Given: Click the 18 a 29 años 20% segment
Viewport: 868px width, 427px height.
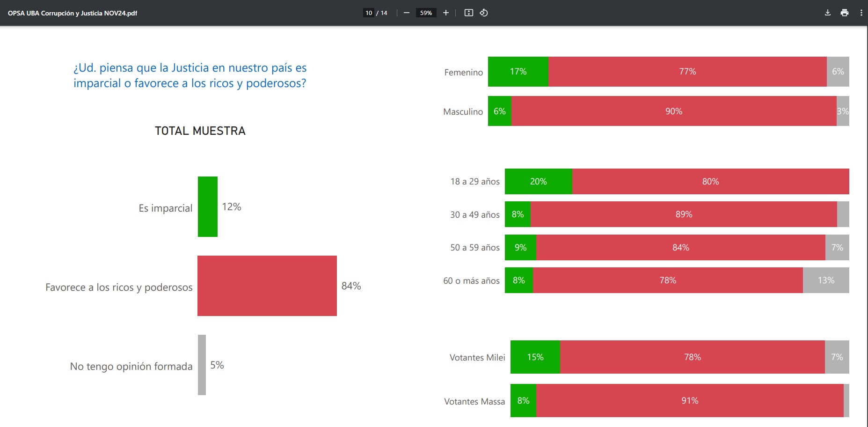Looking at the screenshot, I should click(x=538, y=181).
